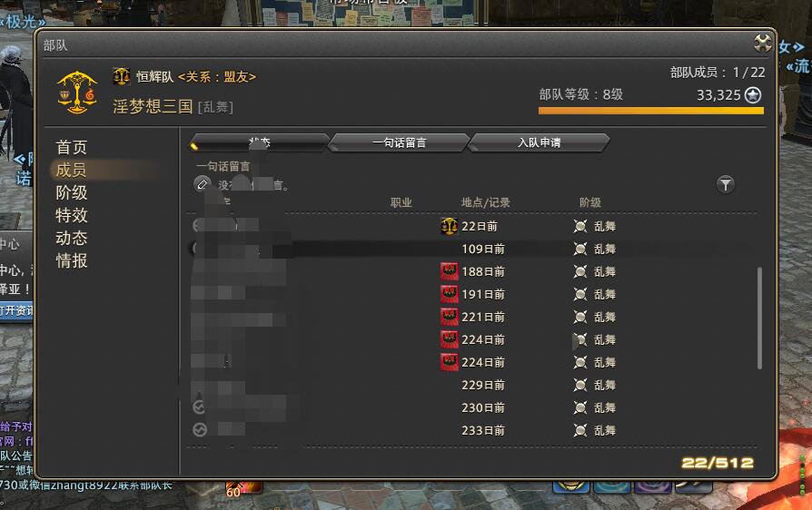The image size is (812, 510).
Task: Click the scales icon beside 22日前
Action: tap(449, 226)
